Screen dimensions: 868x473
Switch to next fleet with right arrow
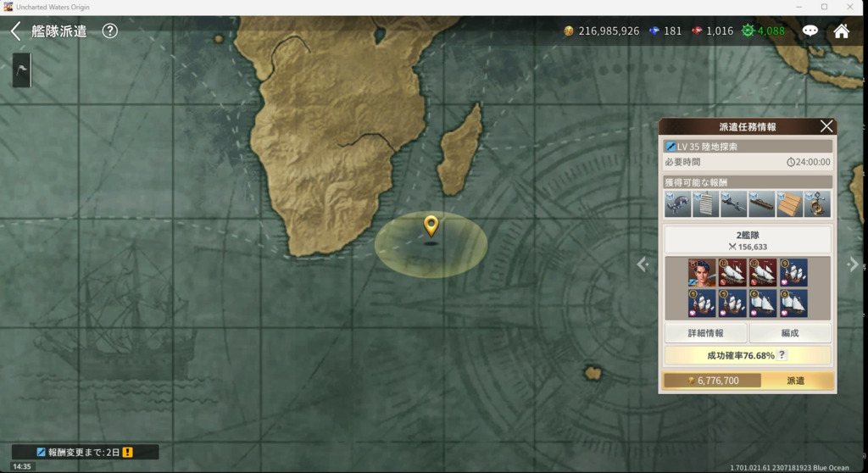(x=853, y=264)
